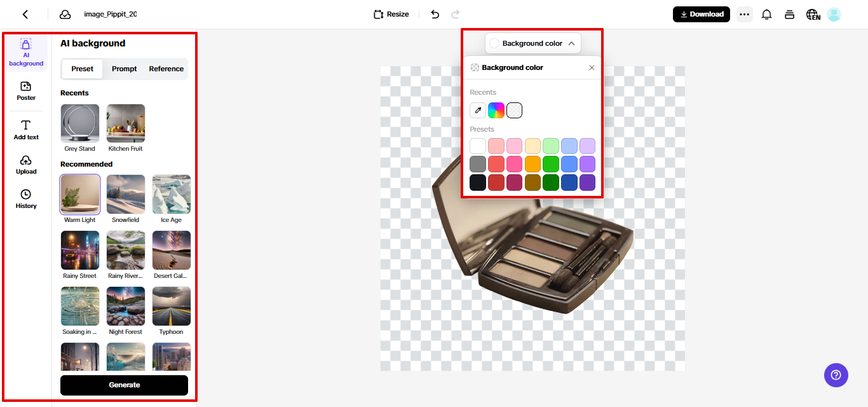The width and height of the screenshot is (868, 407).
Task: Open the language selector
Action: [813, 13]
